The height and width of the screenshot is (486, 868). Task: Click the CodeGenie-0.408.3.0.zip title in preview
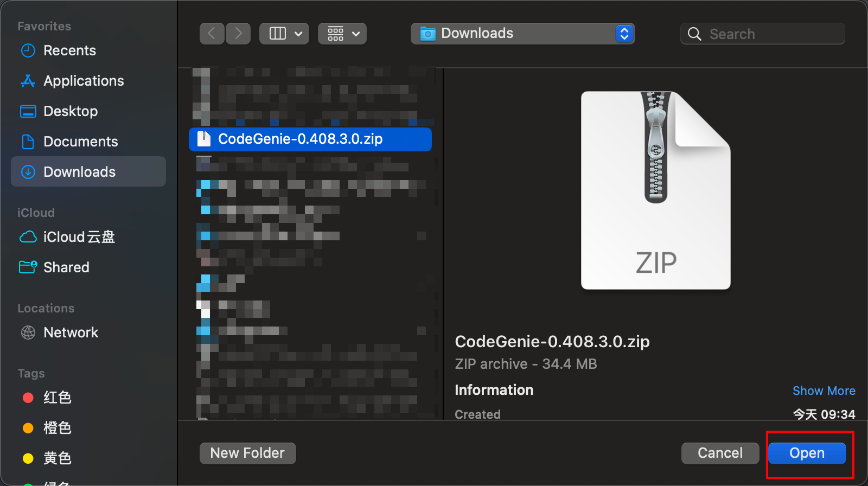[552, 341]
